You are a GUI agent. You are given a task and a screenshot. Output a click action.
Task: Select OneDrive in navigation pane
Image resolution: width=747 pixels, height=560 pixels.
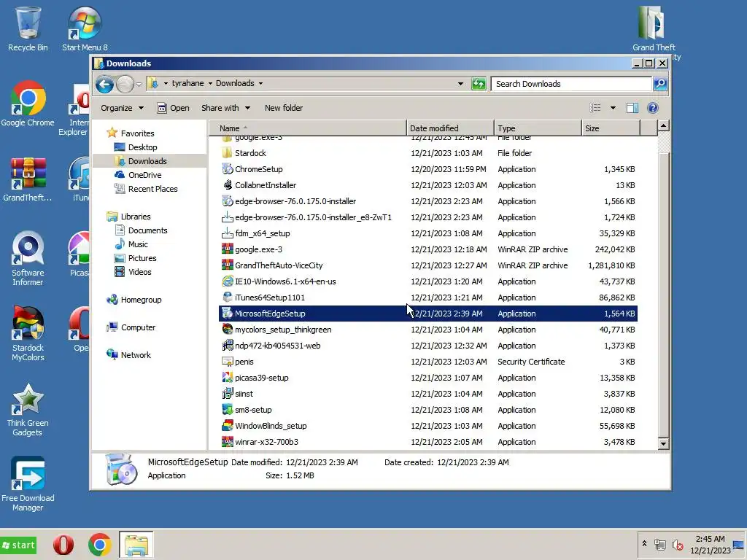(144, 175)
